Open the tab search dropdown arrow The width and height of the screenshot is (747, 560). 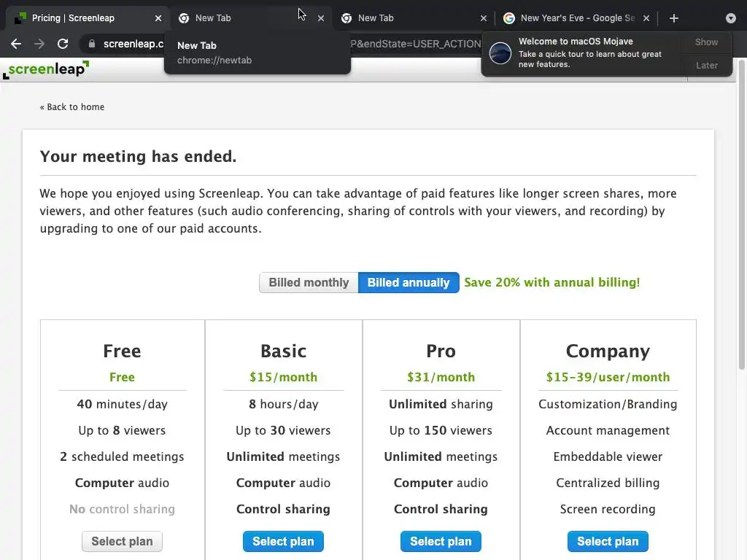(x=730, y=18)
